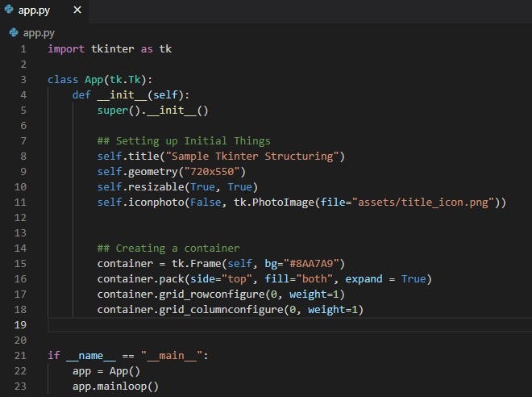
Task: Click on container.grid_rowconfigure line
Action: click(x=221, y=295)
